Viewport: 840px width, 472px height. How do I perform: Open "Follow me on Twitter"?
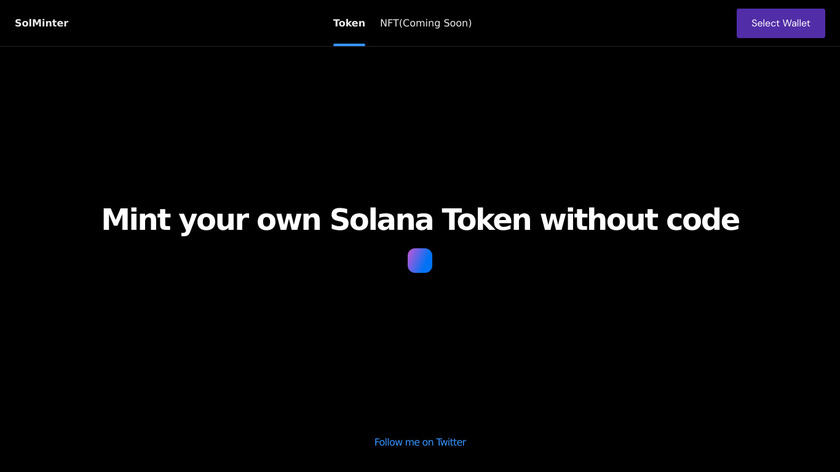click(420, 442)
